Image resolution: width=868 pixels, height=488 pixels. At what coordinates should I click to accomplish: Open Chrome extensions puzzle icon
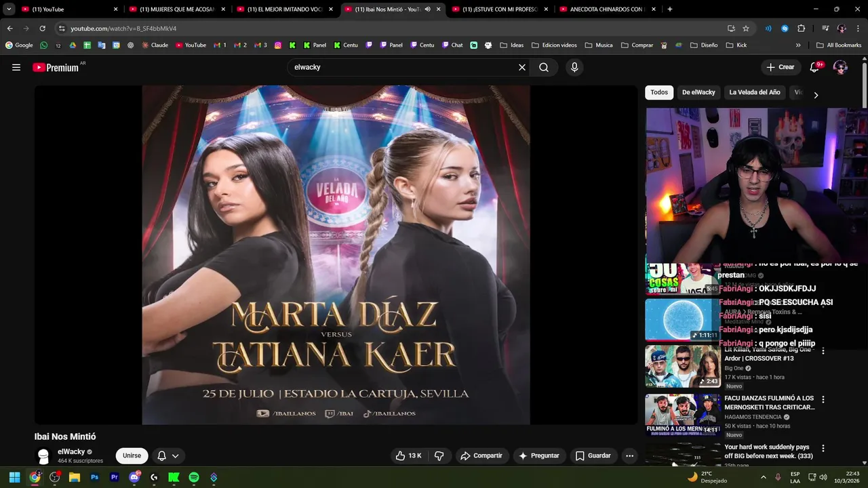tap(801, 28)
